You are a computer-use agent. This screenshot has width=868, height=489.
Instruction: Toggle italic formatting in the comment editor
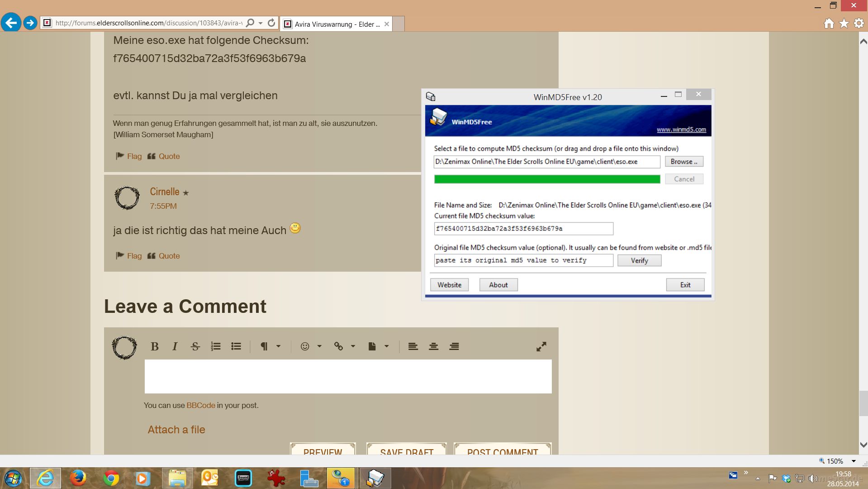(x=175, y=346)
